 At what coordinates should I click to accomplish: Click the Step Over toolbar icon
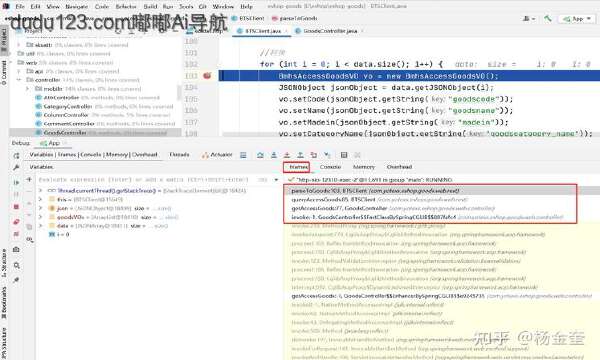pos(260,155)
